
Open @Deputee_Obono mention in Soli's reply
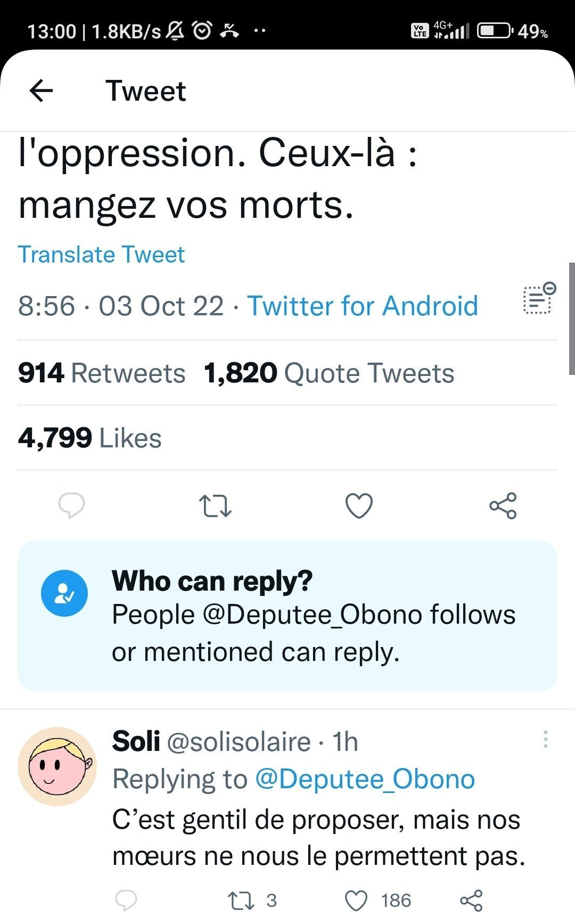365,779
